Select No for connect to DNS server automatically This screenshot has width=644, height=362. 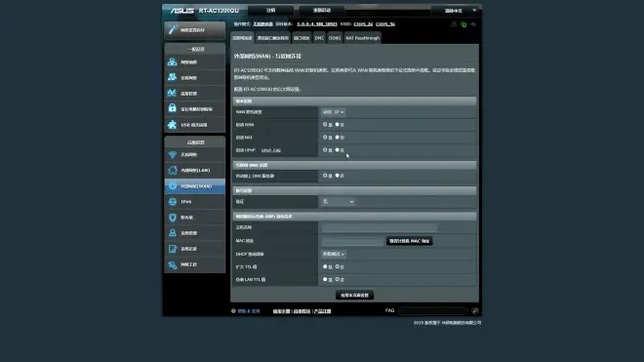tap(338, 176)
